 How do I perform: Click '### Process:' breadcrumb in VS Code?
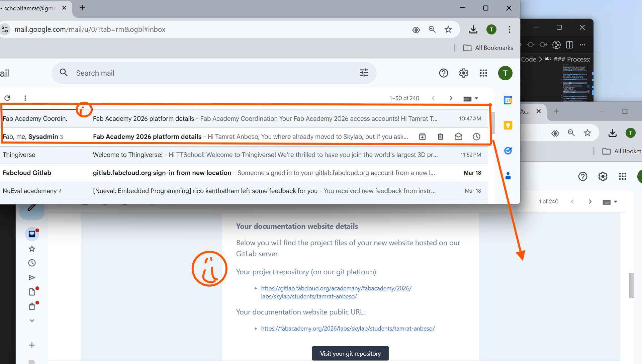572,59
